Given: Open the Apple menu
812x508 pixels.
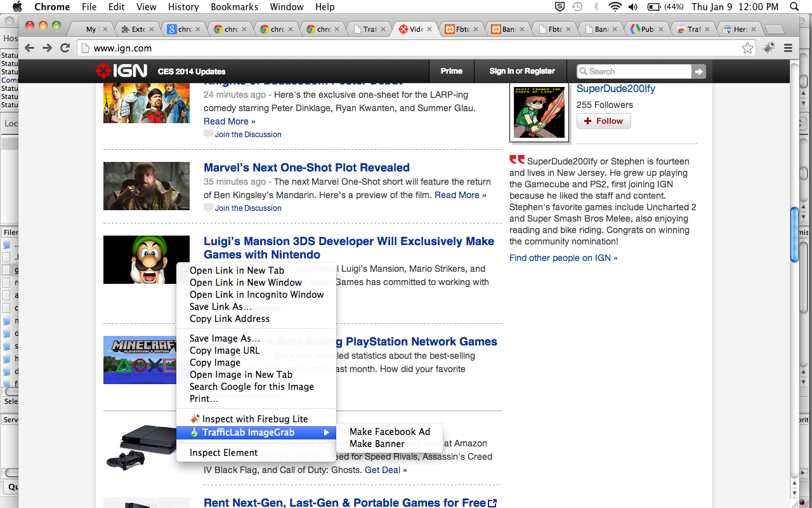Looking at the screenshot, I should (x=17, y=7).
